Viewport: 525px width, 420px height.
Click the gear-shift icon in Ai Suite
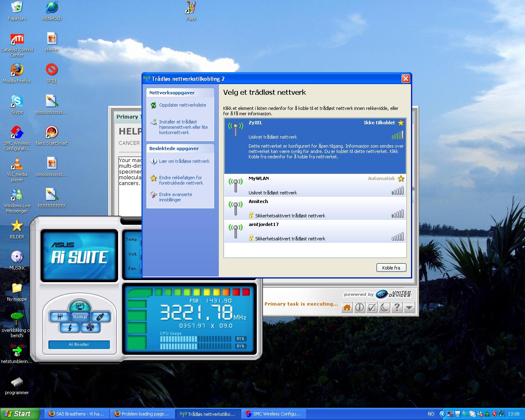(x=59, y=317)
